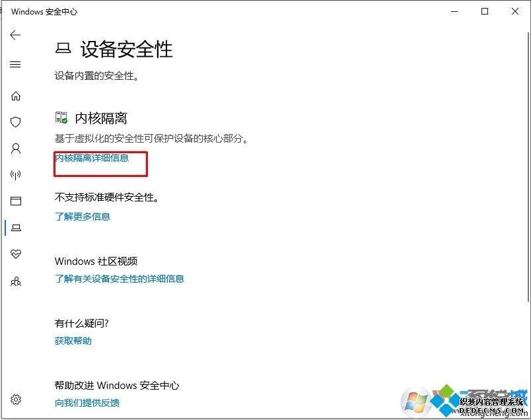Image resolution: width=531 pixels, height=420 pixels.
Task: Click the 设备安全性 page heading
Action: (127, 49)
